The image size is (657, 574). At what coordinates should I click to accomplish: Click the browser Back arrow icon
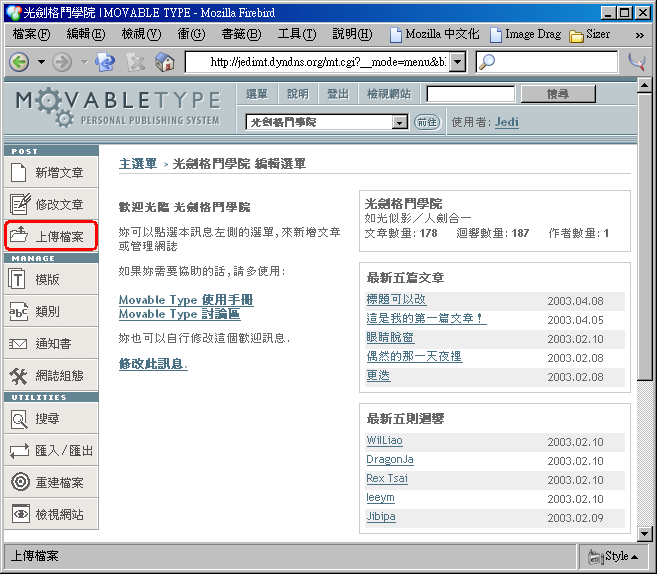[x=19, y=62]
